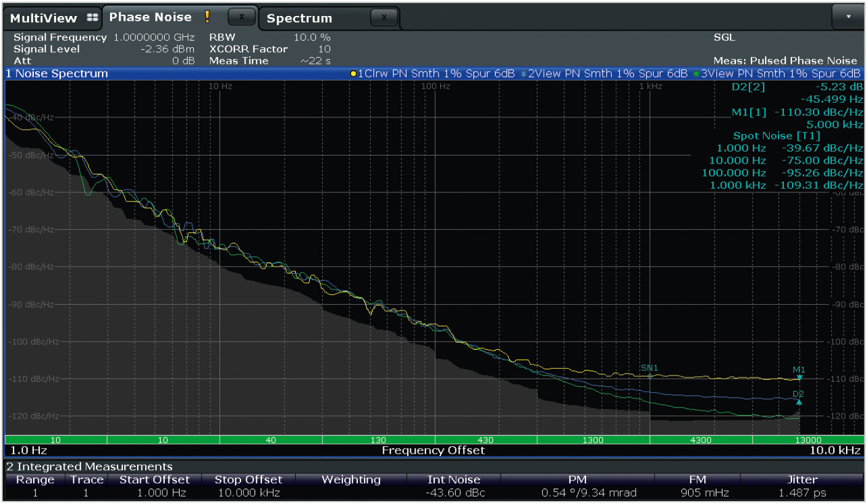This screenshot has height=504, width=867.
Task: Open the top-right dropdown arrow menu
Action: (848, 17)
